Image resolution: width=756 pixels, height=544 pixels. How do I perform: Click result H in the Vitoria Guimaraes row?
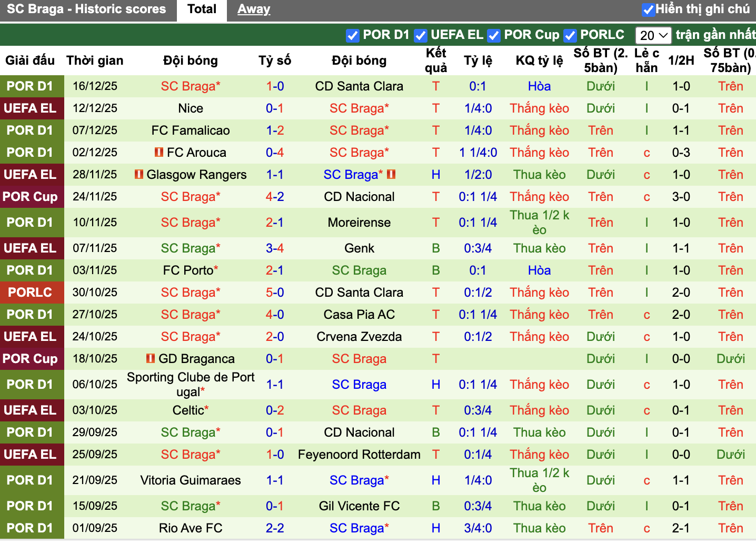coord(436,480)
